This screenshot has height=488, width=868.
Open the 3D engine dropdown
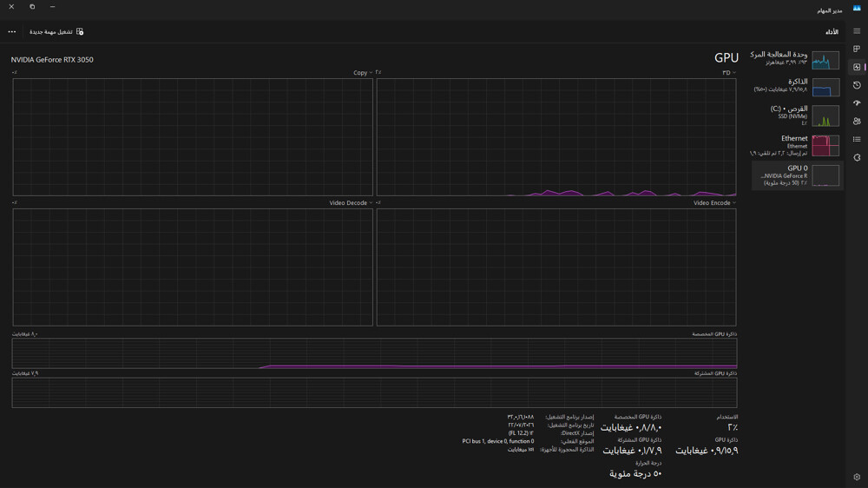728,73
